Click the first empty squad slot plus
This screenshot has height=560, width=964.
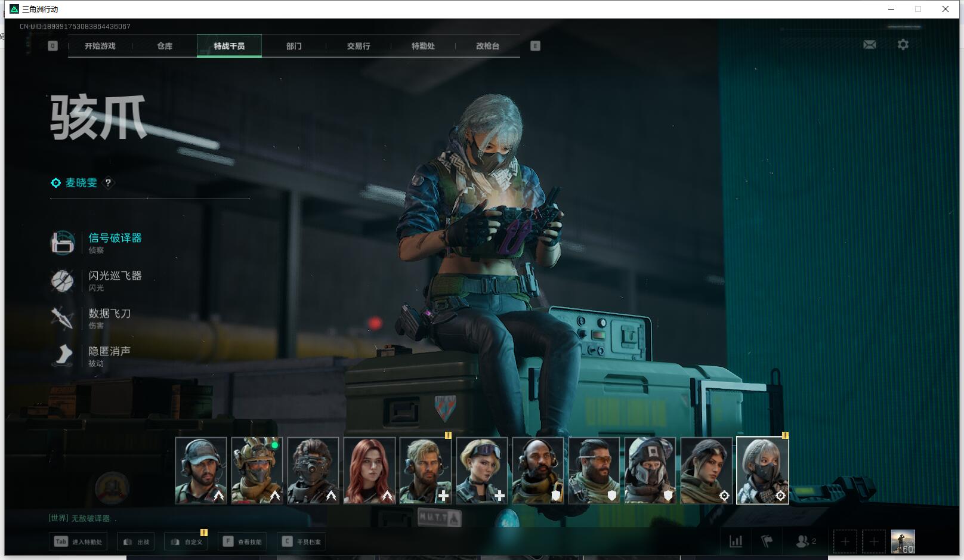click(x=845, y=542)
